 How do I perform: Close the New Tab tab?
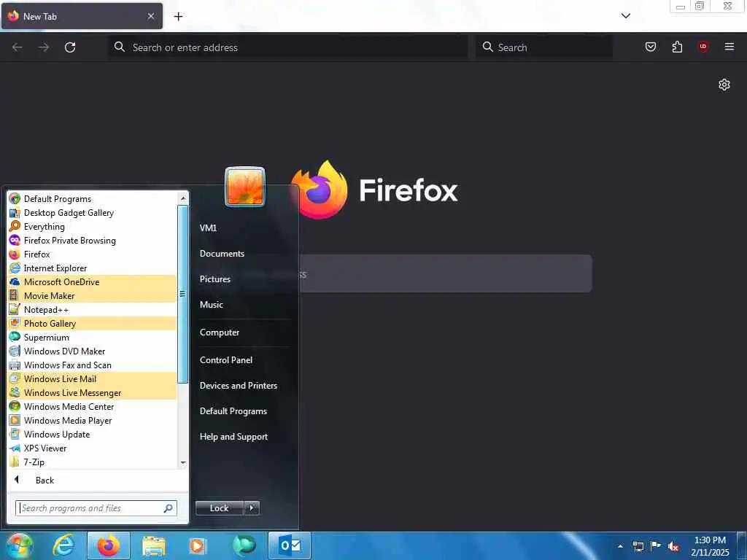click(150, 16)
